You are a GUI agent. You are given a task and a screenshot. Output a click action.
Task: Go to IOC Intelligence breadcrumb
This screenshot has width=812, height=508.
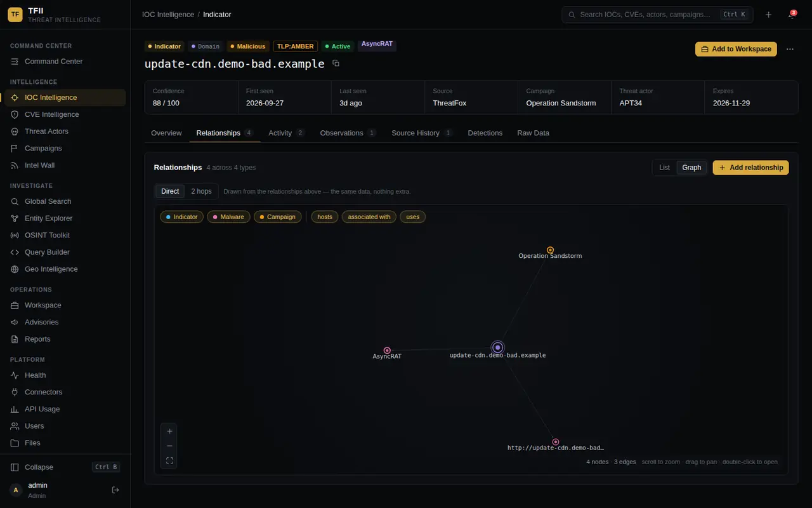pos(167,15)
